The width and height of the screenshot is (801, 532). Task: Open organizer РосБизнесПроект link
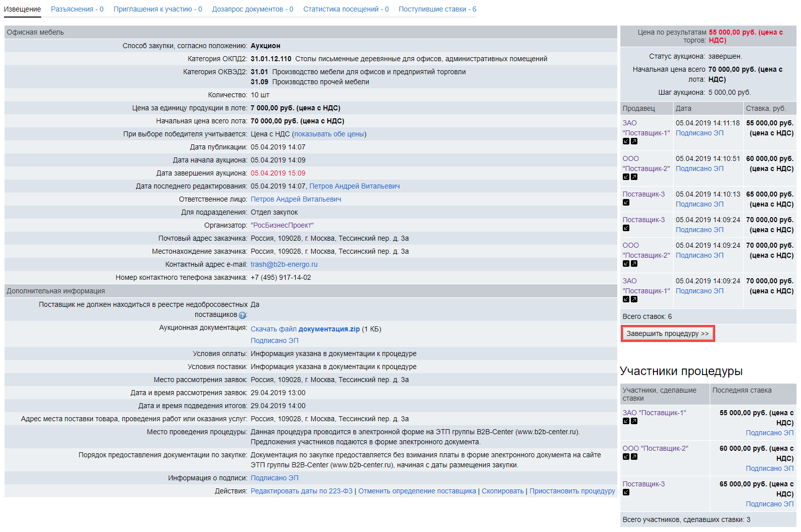[282, 225]
